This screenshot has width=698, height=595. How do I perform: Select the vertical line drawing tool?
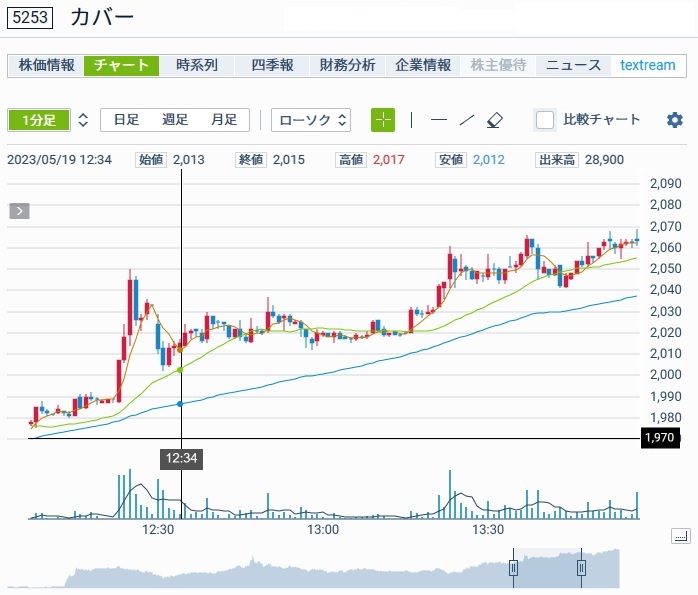(x=411, y=120)
